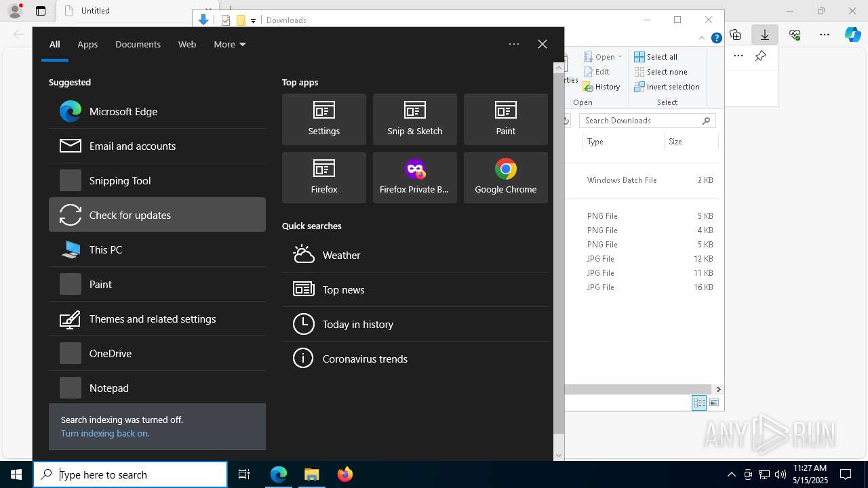
Task: Open Snip & Sketch tile
Action: tap(415, 119)
